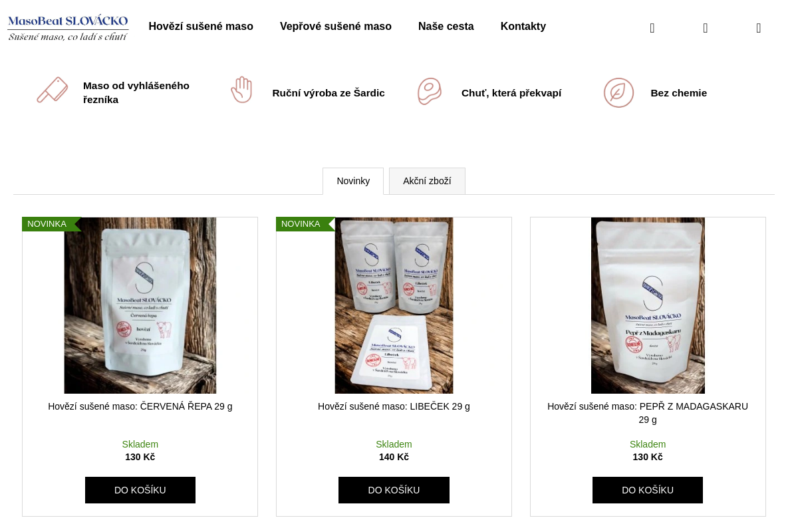Switch to the Novinky tab
This screenshot has width=798, height=532.
click(353, 181)
